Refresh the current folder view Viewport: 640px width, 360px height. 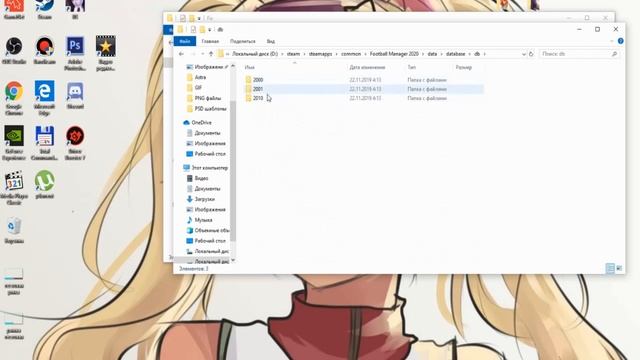pos(531,54)
